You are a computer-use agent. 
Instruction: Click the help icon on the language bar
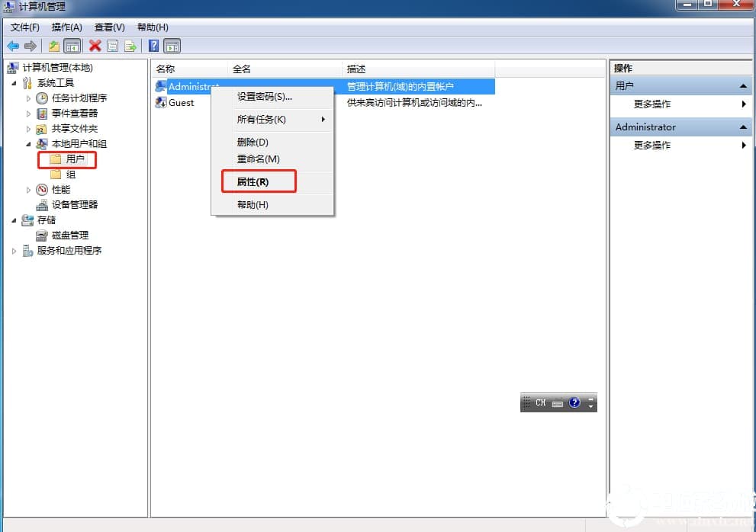574,402
